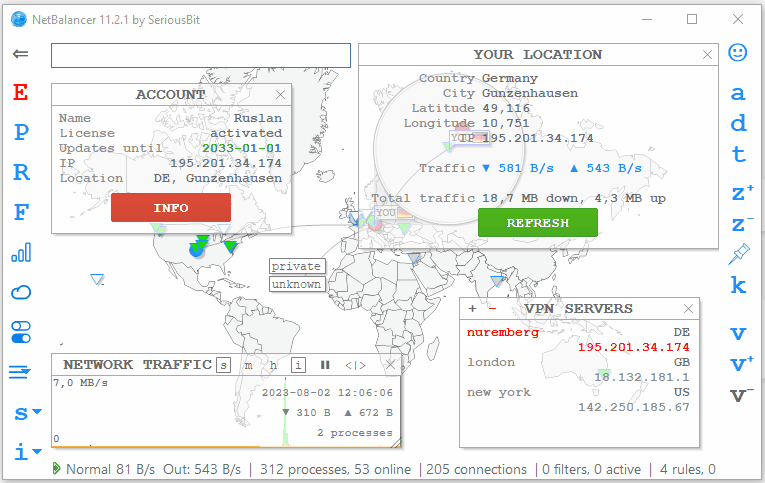Click the v+ icon
Image resolution: width=765 pixels, height=483 pixels.
point(742,364)
